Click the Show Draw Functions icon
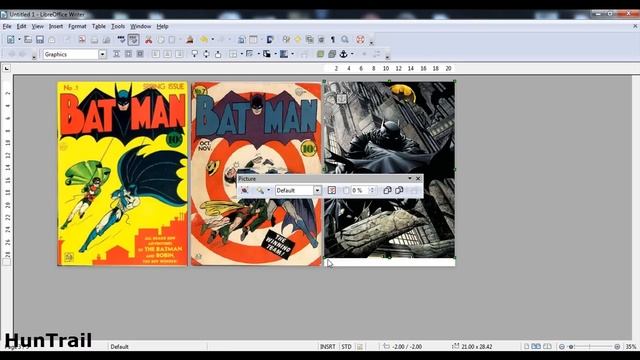 (270, 40)
